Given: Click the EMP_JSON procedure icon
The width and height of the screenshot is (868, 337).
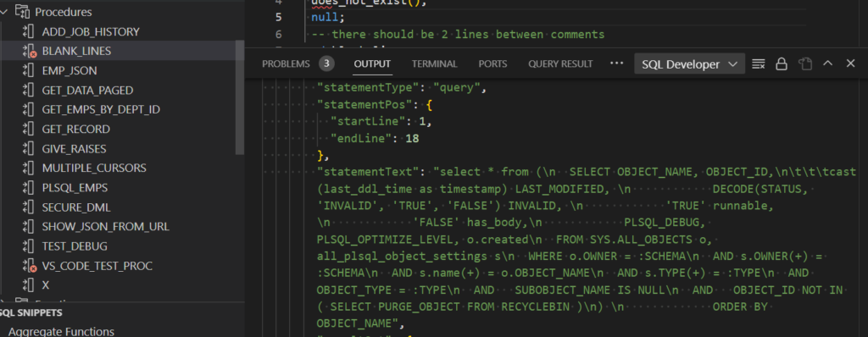Looking at the screenshot, I should [x=28, y=71].
